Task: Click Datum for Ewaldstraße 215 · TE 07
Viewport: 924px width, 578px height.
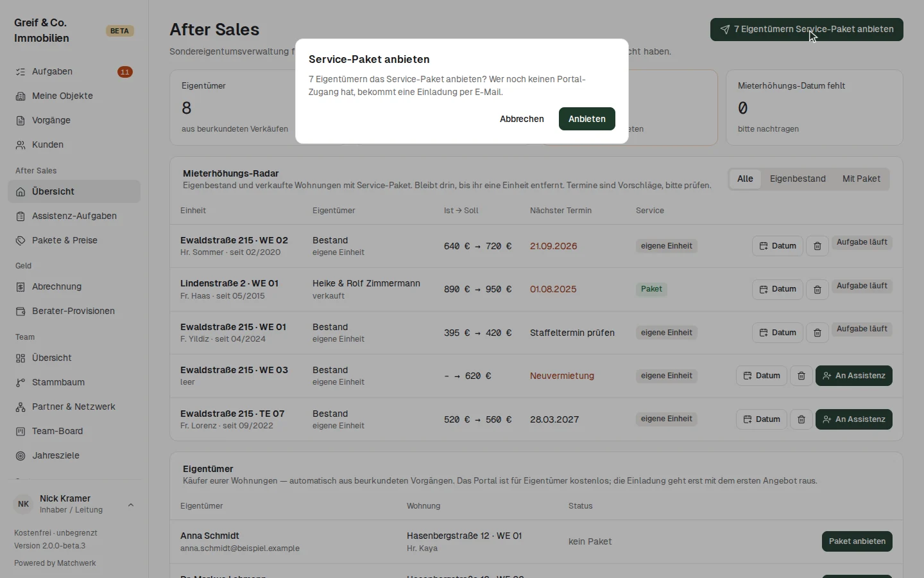Action: click(761, 419)
